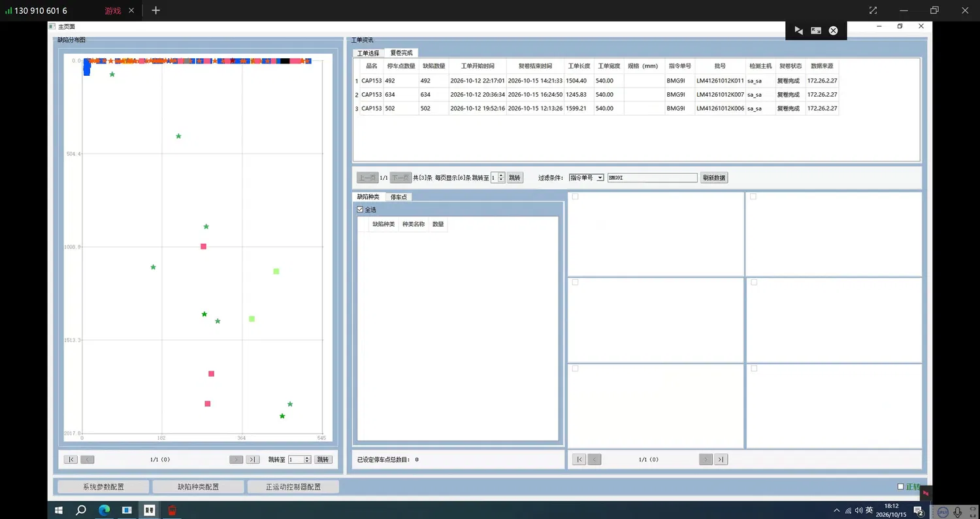Open the 过滤条件 filter dropdown
This screenshot has width=980, height=519.
coord(585,178)
